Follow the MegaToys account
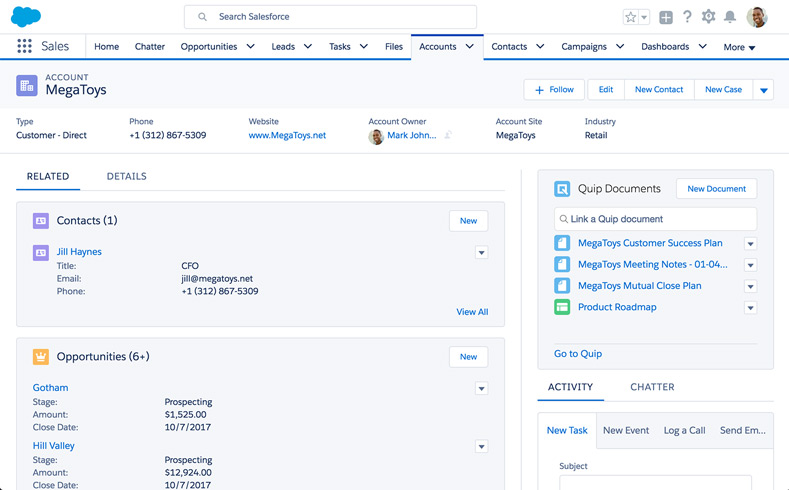Screen dimensions: 789x490 click(554, 90)
